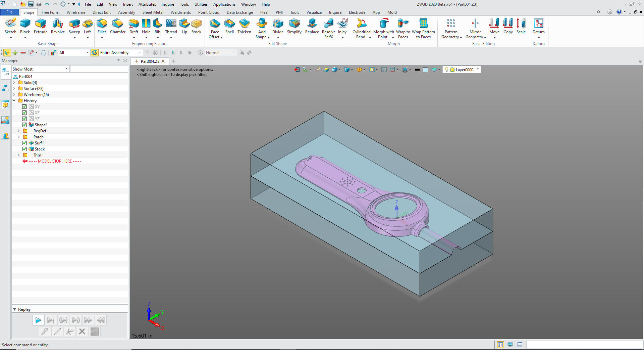This screenshot has width=644, height=350.
Task: Open the Entire Assembly scope dropdown
Action: [140, 53]
